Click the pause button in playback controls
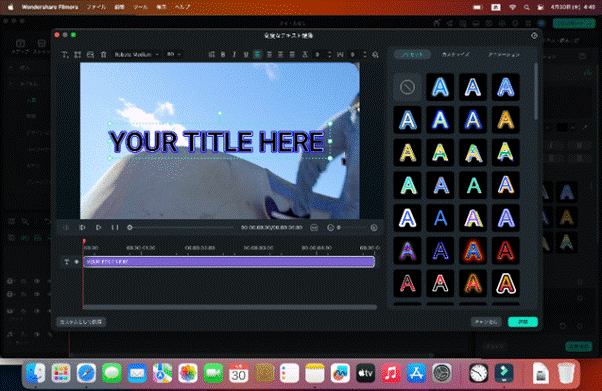Screen dimensions: 602x391 (115, 227)
